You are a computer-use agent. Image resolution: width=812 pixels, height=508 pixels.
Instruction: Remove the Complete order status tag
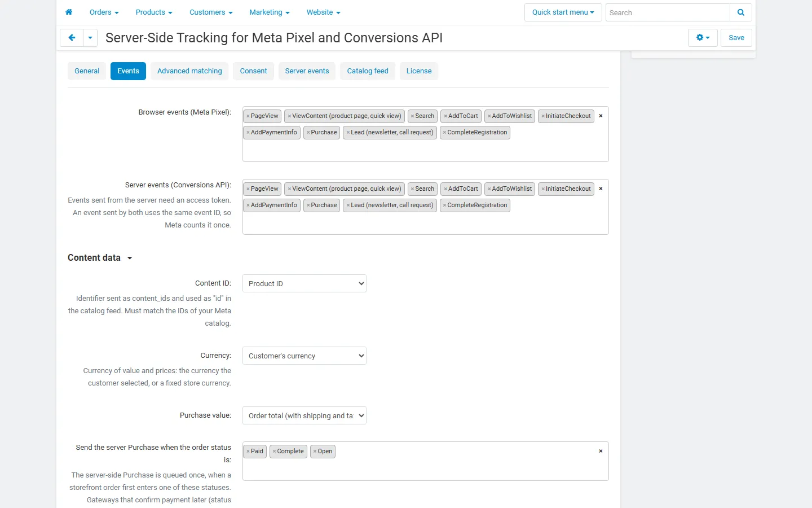point(275,452)
